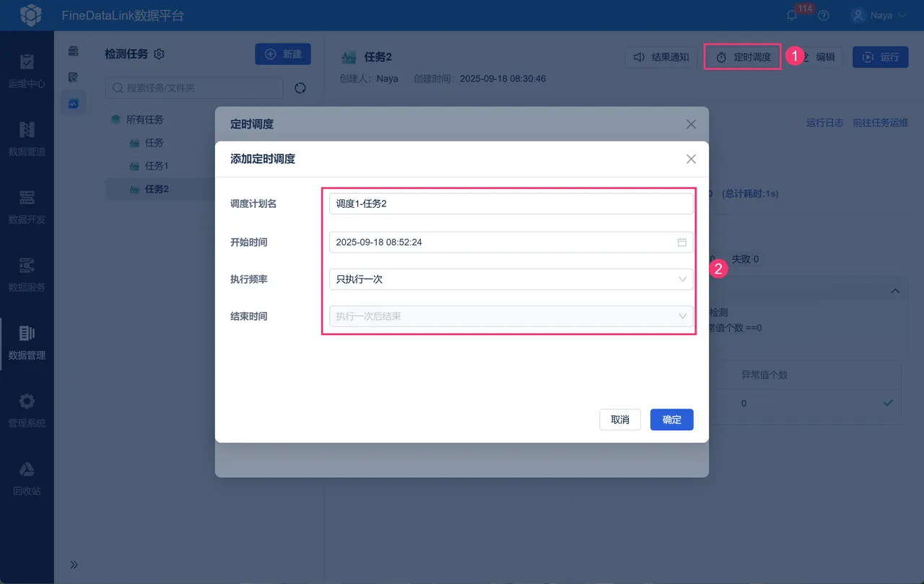Expand the sidebar with the double-arrow
Screen dimensions: 924x584
74,565
